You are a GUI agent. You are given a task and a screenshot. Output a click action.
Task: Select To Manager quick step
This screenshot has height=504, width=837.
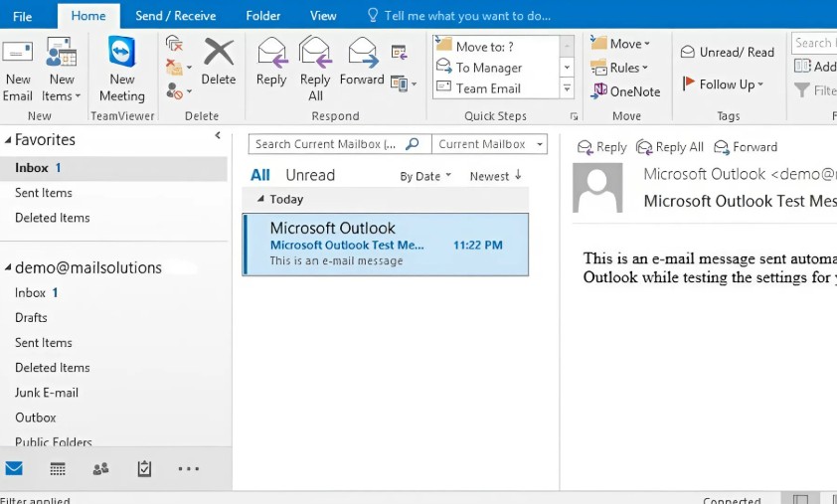(496, 68)
